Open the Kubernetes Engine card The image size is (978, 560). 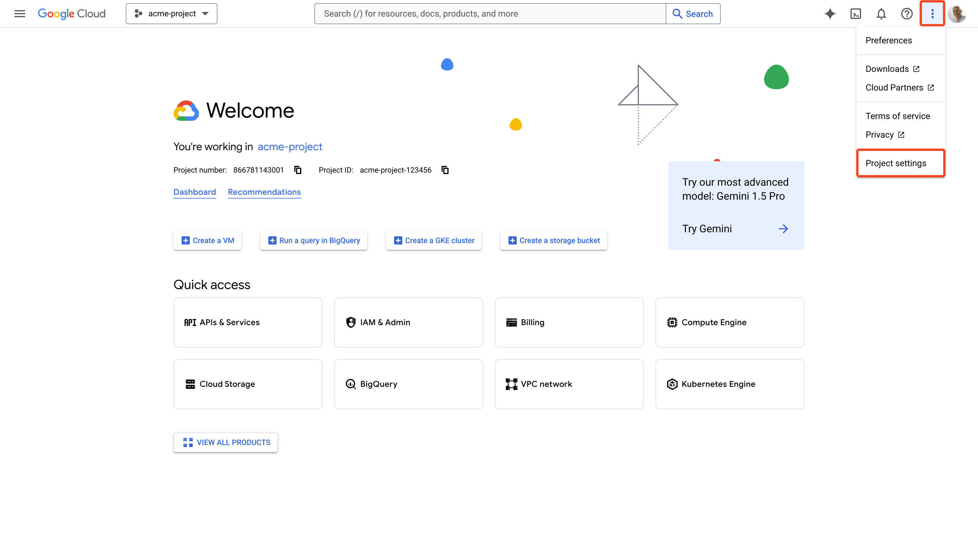pyautogui.click(x=730, y=384)
